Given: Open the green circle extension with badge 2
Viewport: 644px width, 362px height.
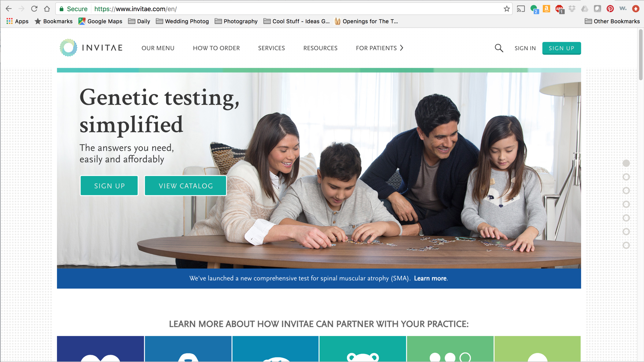Looking at the screenshot, I should click(534, 9).
